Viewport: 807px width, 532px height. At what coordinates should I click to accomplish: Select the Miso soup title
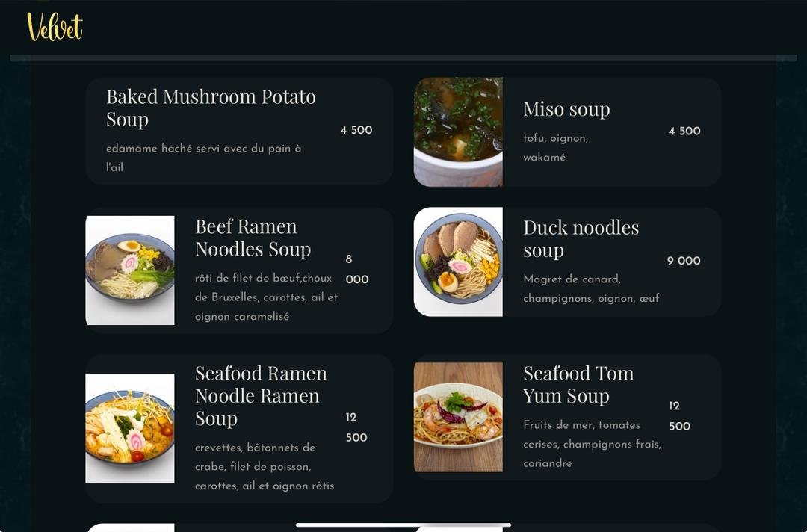[566, 109]
